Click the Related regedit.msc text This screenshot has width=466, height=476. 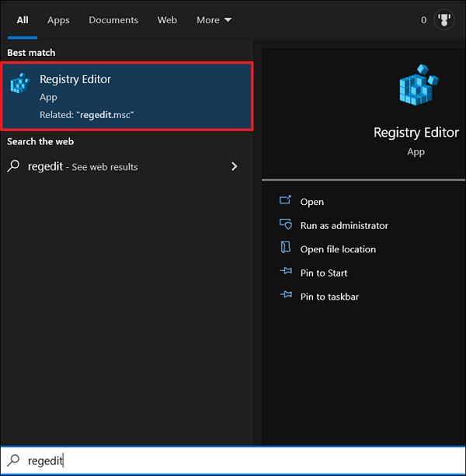(86, 115)
